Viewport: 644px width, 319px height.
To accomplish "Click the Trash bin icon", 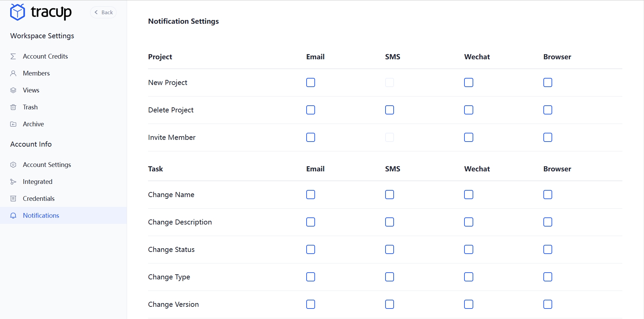I will click(x=13, y=107).
